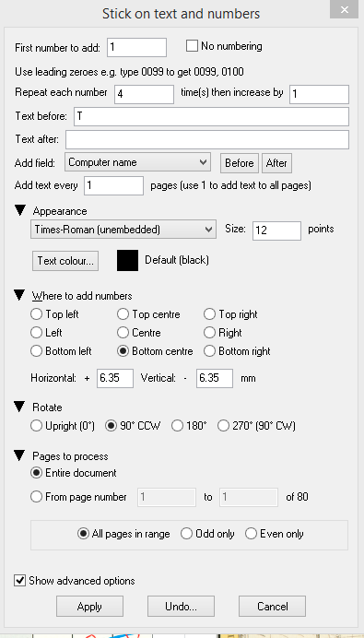Click the Apply button
This screenshot has width=364, height=638.
(89, 607)
